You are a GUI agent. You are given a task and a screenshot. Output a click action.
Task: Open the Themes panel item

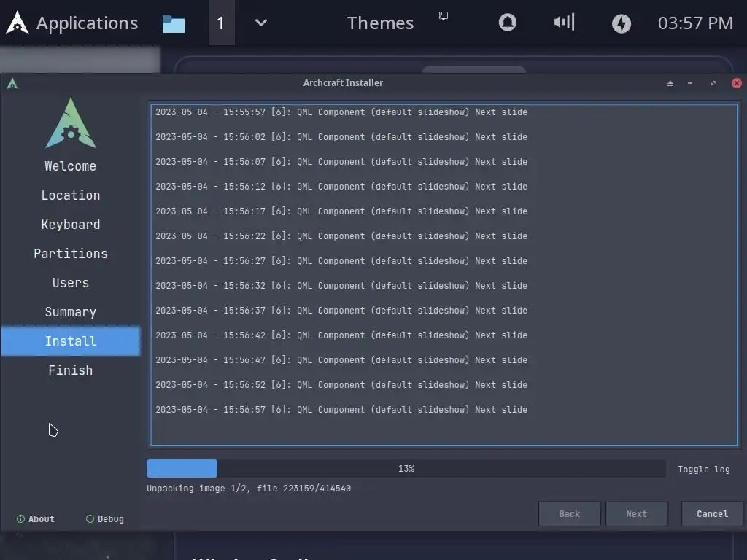click(x=380, y=23)
